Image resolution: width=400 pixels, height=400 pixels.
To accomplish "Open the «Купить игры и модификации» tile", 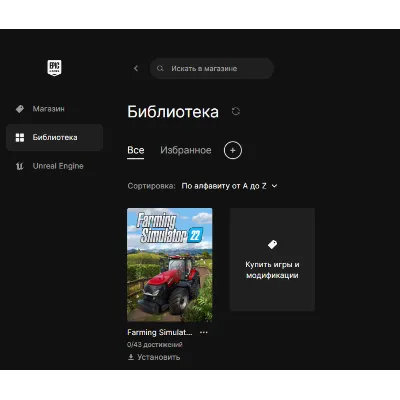I will click(272, 259).
